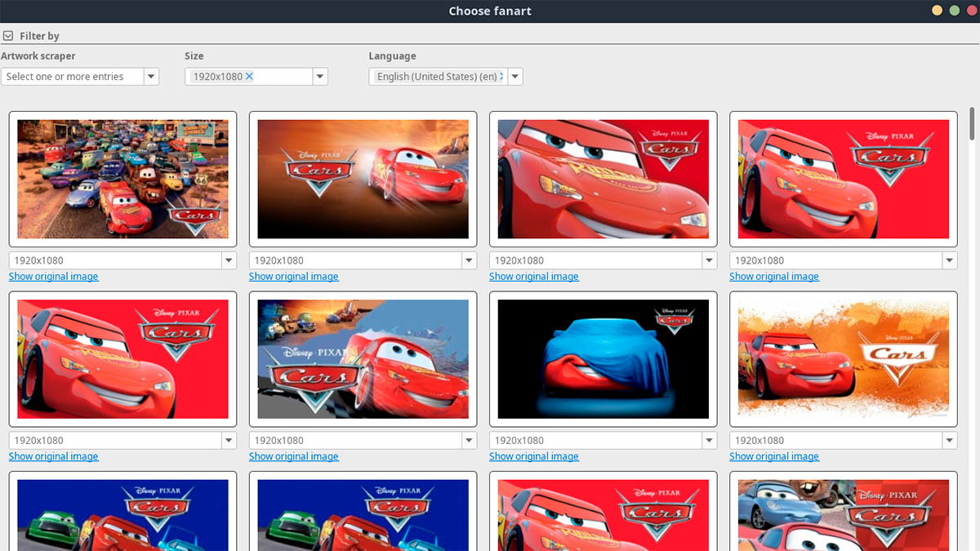The height and width of the screenshot is (551, 980).
Task: Remove the English (United States) language tag
Action: 502,76
